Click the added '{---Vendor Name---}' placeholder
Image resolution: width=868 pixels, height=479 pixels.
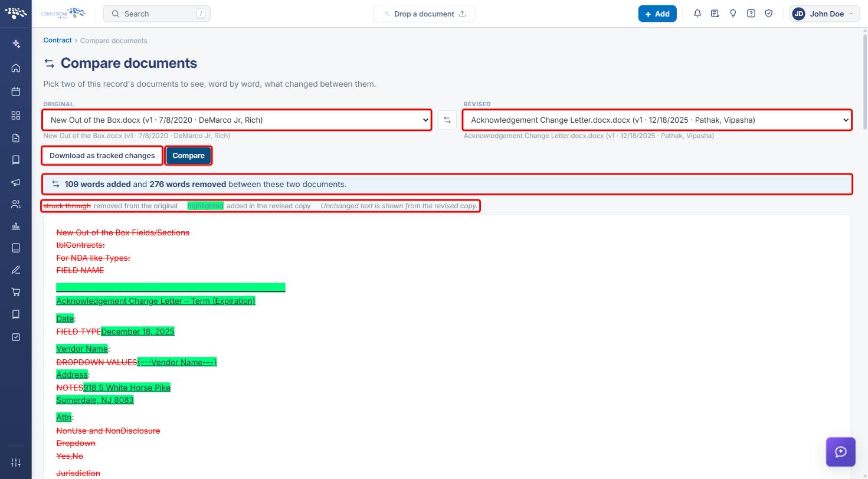[x=177, y=362]
